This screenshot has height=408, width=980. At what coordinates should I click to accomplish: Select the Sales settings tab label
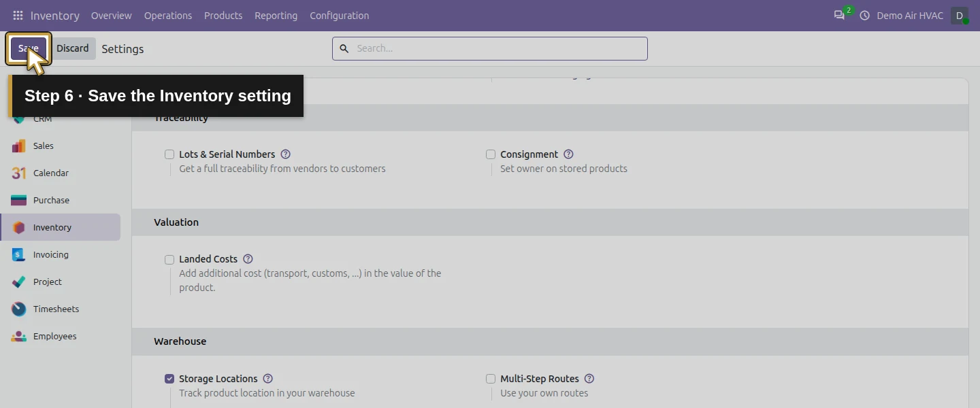pyautogui.click(x=44, y=146)
